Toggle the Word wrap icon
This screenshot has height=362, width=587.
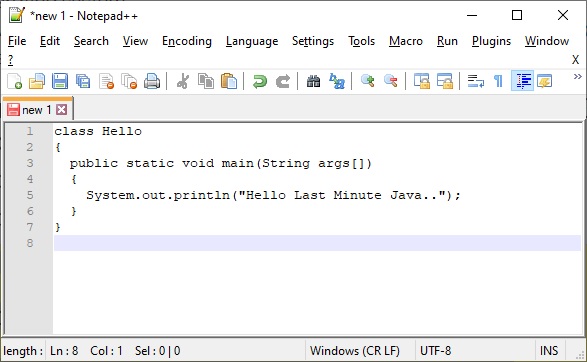point(475,81)
